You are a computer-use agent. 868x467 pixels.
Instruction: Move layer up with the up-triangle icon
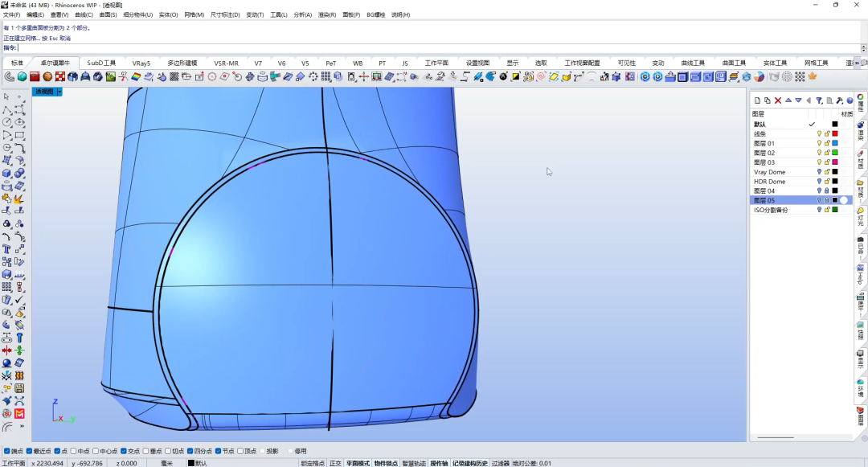(788, 100)
